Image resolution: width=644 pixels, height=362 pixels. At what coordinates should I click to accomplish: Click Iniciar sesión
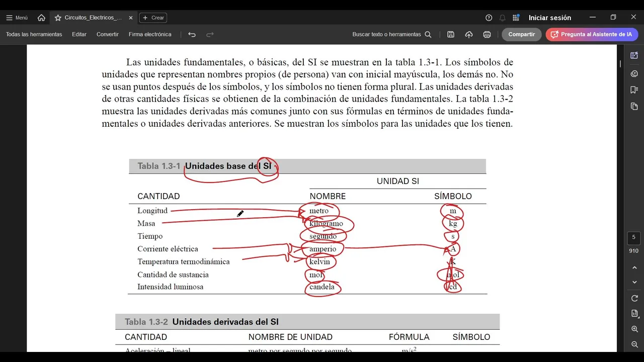[x=549, y=18]
